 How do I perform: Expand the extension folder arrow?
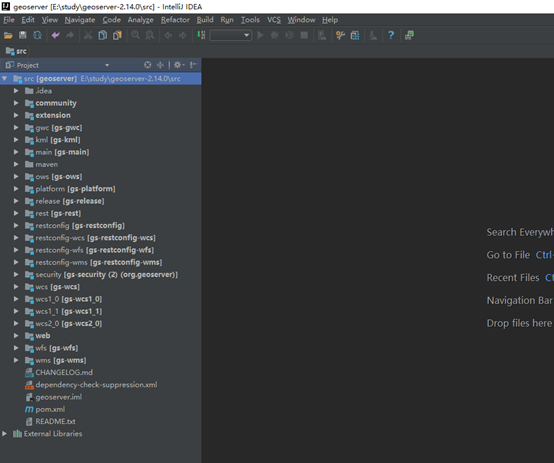tap(16, 115)
